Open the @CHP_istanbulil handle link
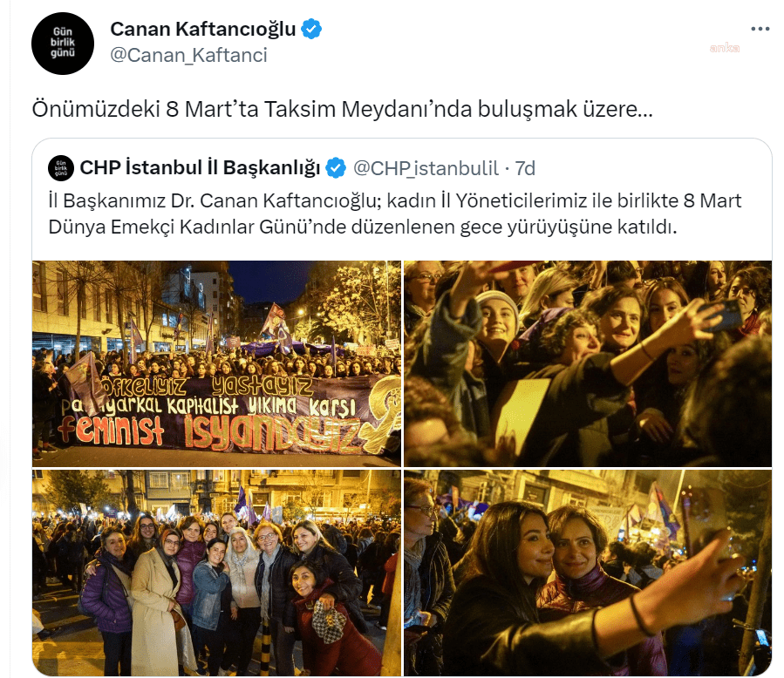Viewport: 784px width, 678px height. [426, 168]
